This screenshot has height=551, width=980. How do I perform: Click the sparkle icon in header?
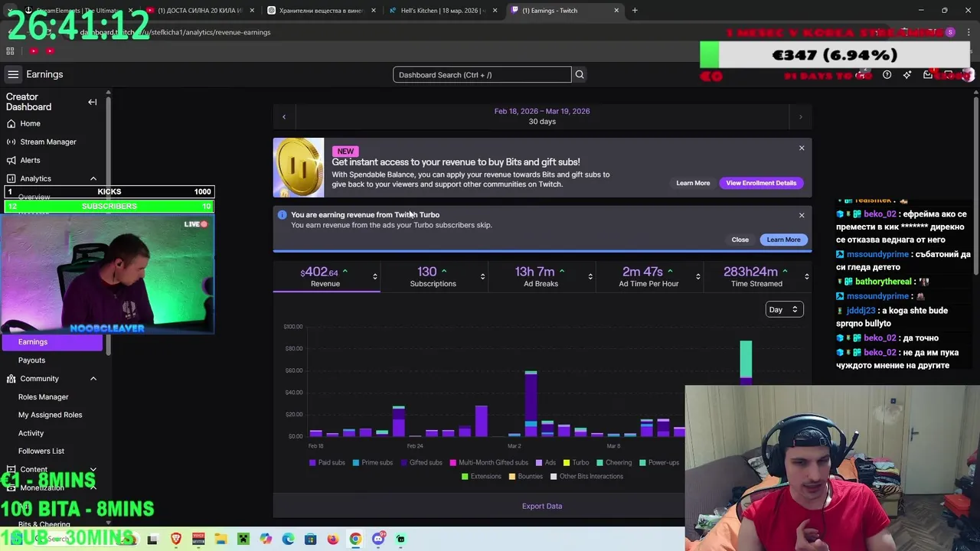coord(907,74)
